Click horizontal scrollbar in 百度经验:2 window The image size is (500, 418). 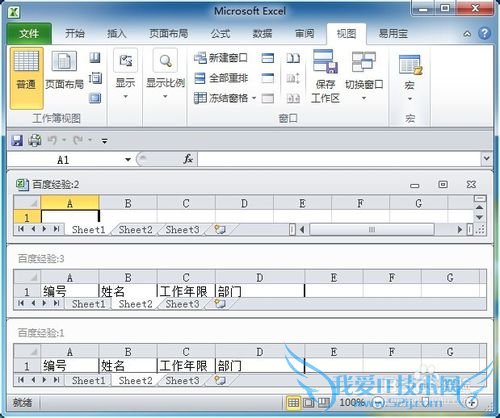(x=372, y=229)
